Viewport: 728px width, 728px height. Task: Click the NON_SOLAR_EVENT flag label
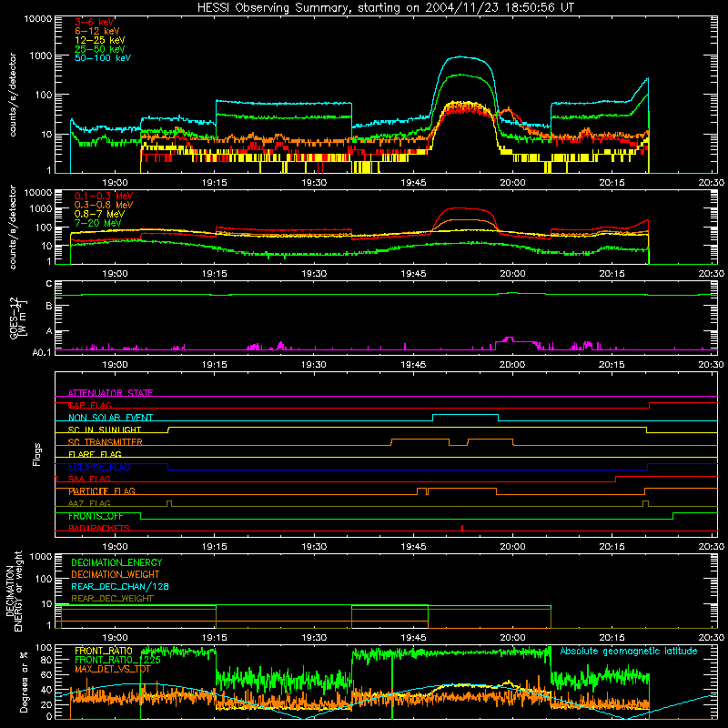(x=110, y=418)
